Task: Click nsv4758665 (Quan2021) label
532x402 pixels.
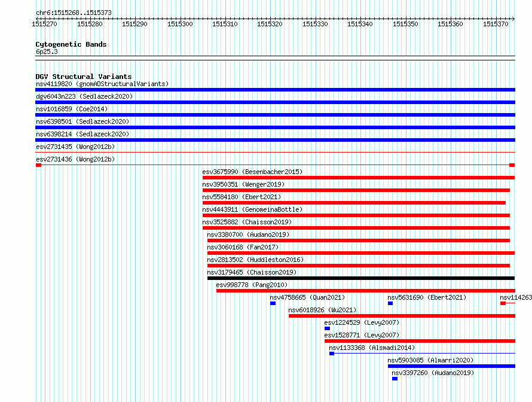Action: click(x=307, y=297)
